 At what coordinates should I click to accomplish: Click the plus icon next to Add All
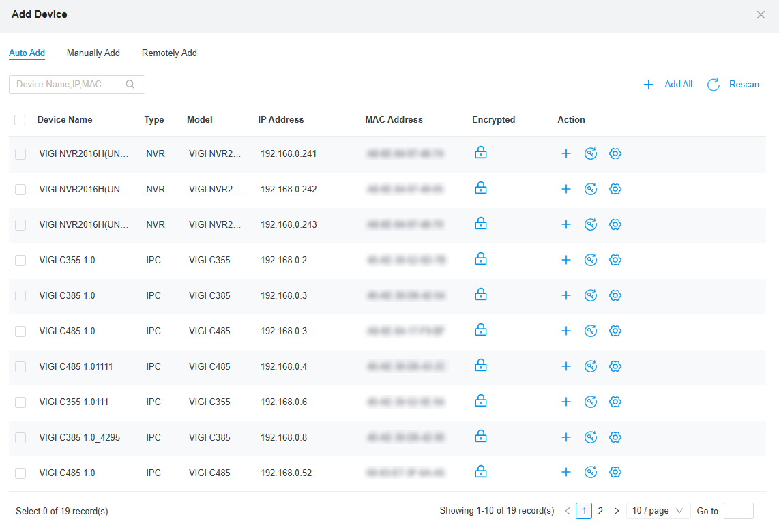click(x=649, y=84)
